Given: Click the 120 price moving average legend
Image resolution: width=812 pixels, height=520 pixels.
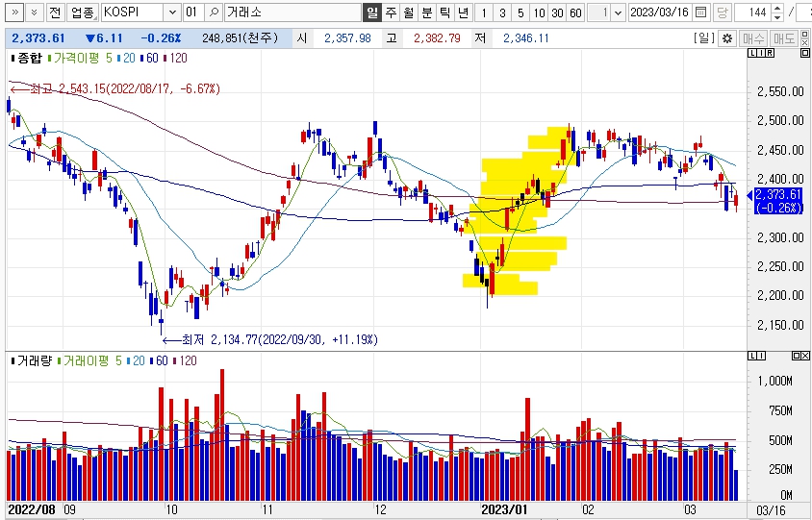Looking at the screenshot, I should (x=175, y=58).
